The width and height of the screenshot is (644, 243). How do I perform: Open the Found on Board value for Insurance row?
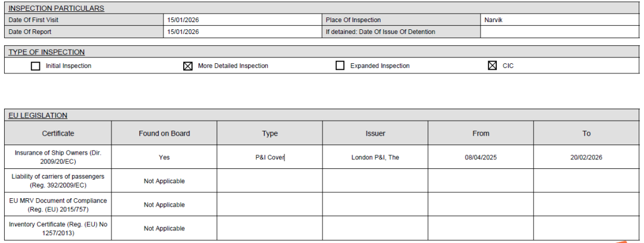(x=164, y=157)
